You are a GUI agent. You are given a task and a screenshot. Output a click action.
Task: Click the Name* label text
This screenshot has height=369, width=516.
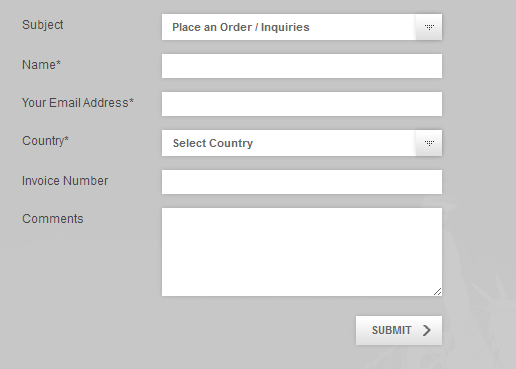click(41, 65)
